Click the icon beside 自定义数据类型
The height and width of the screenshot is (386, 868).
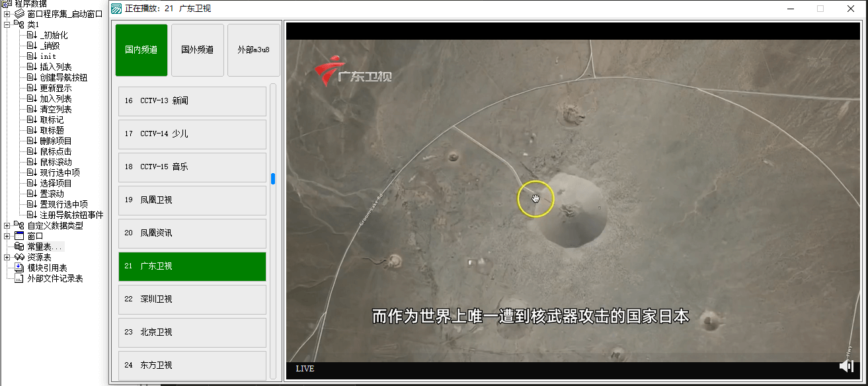pos(19,225)
